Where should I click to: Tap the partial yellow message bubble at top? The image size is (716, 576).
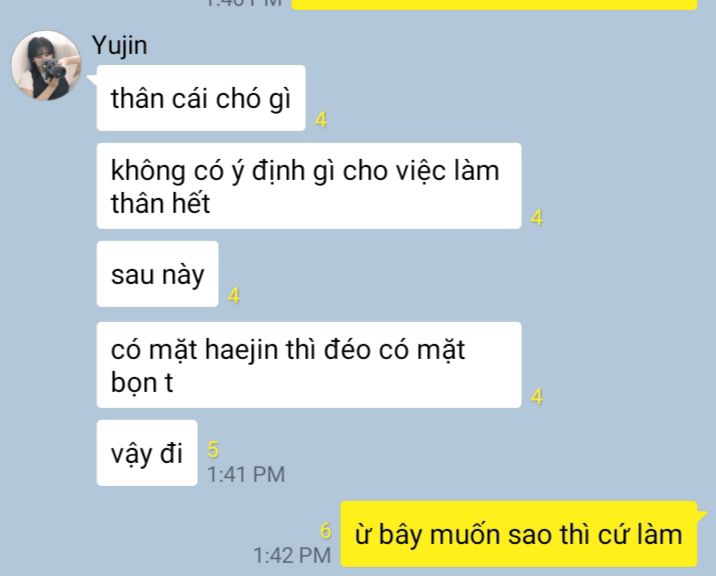(495, 5)
